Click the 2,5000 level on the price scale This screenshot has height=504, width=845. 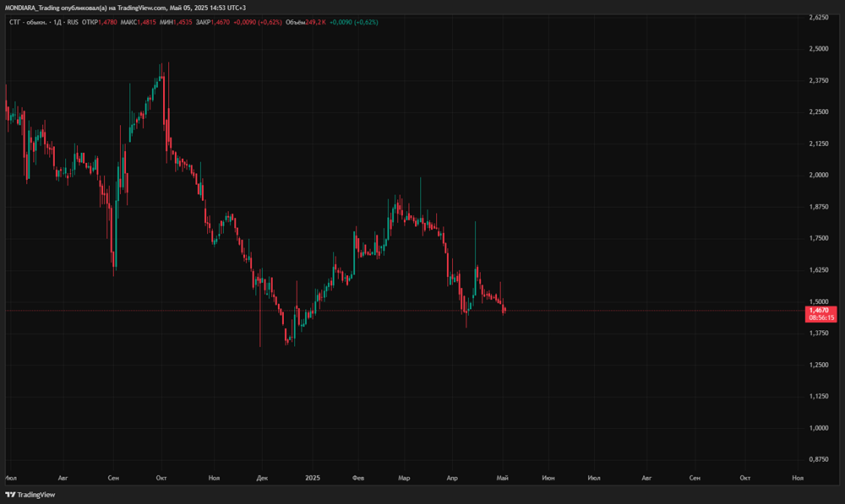pyautogui.click(x=819, y=48)
